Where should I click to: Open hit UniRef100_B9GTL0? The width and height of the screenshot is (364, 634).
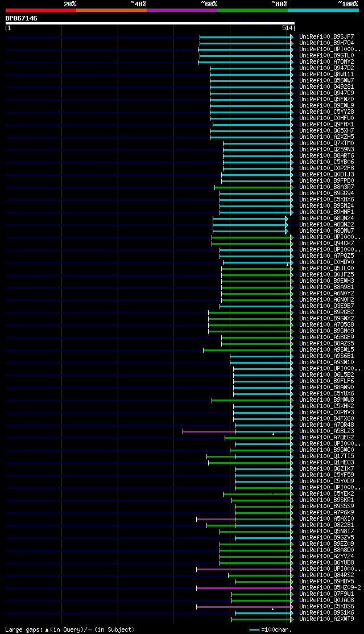(x=327, y=55)
